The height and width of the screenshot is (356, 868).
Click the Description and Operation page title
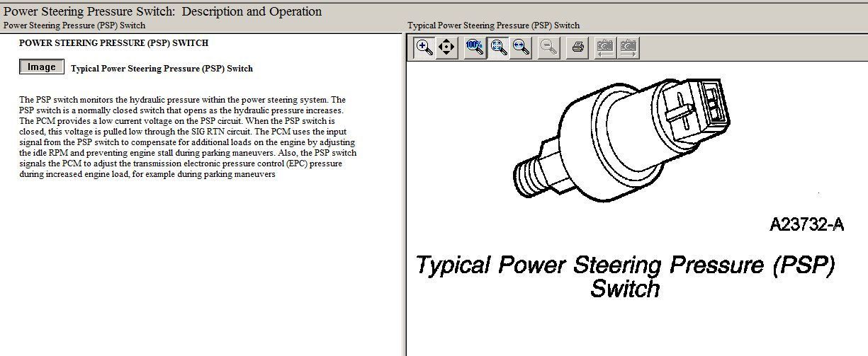click(163, 11)
